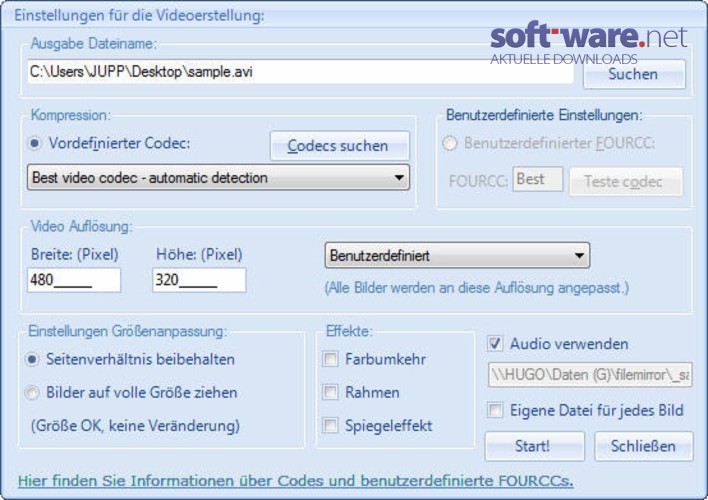The height and width of the screenshot is (500, 708).
Task: Click the Codecs suchen button
Action: tap(340, 146)
